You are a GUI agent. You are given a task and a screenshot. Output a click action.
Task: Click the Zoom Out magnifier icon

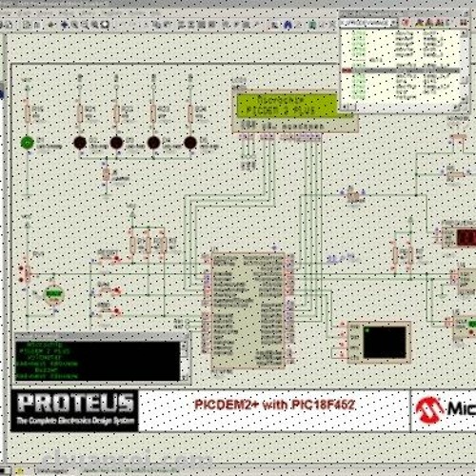pyautogui.click(x=85, y=25)
